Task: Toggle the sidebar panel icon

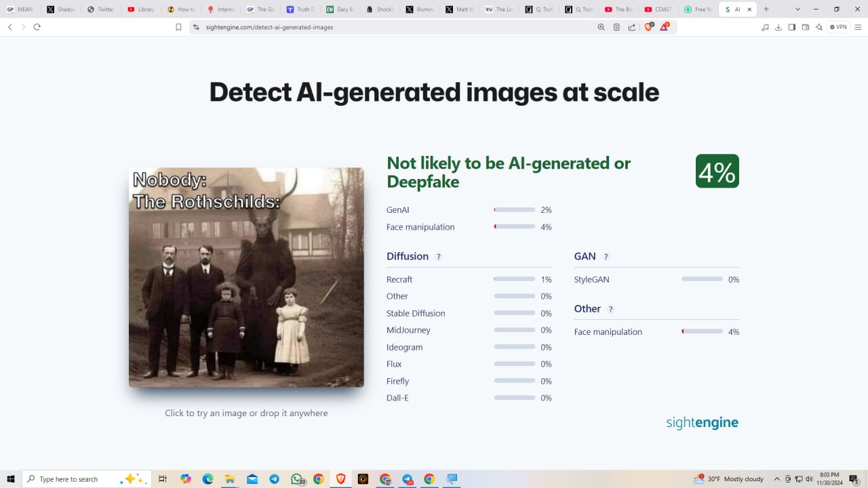Action: 792,27
